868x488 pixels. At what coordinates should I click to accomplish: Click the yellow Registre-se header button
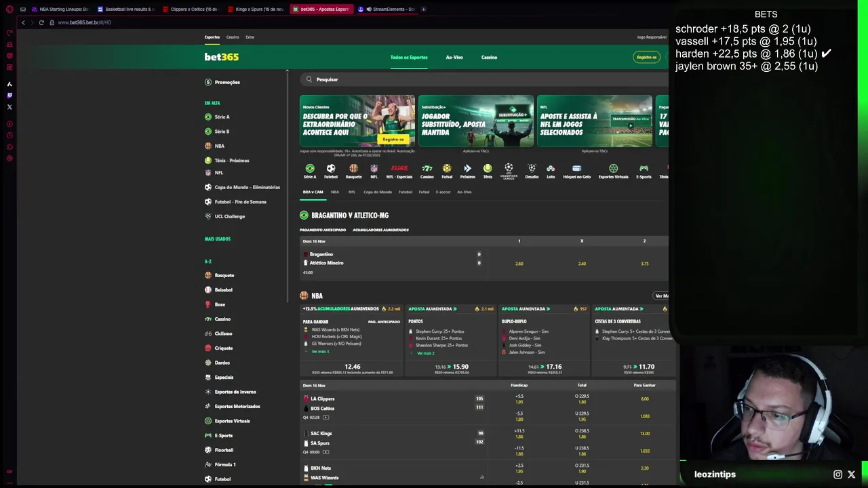pos(647,58)
